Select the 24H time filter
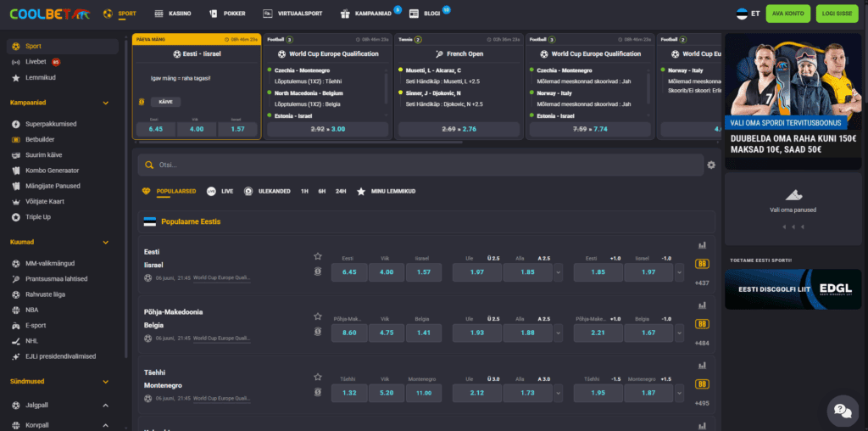The image size is (868, 431). 341,191
